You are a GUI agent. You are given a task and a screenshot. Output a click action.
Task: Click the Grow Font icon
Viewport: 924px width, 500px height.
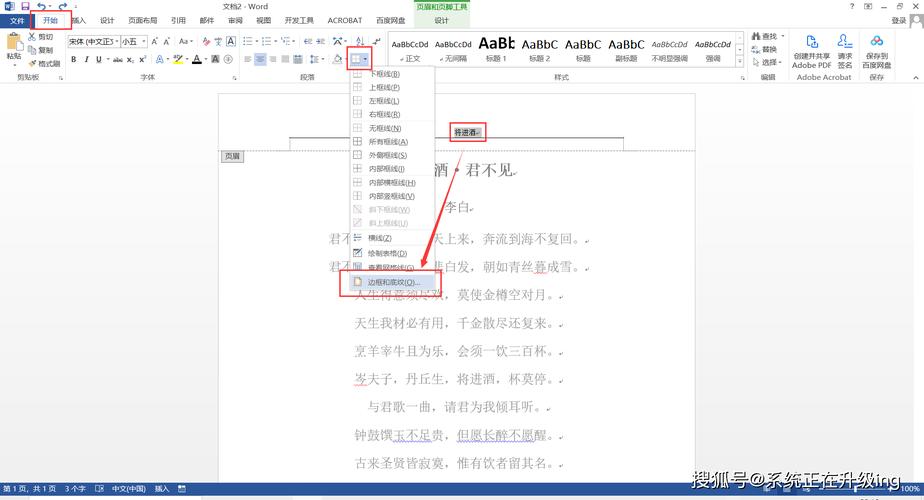tap(154, 41)
